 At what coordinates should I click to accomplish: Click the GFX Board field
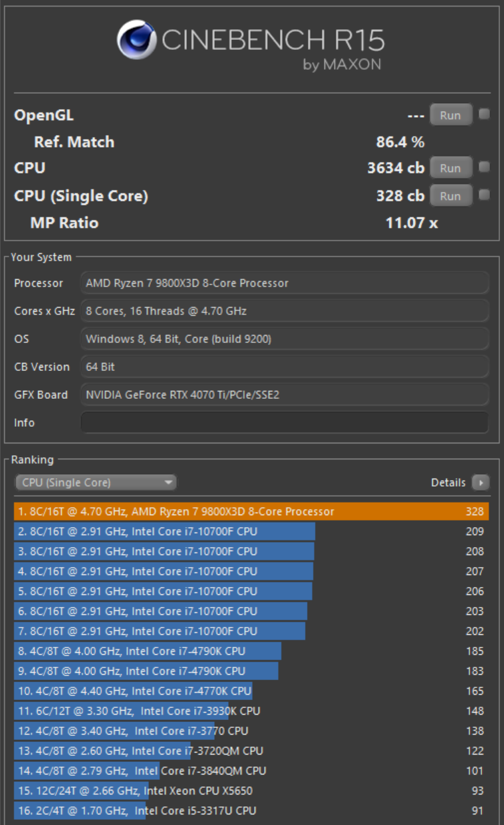click(x=284, y=395)
